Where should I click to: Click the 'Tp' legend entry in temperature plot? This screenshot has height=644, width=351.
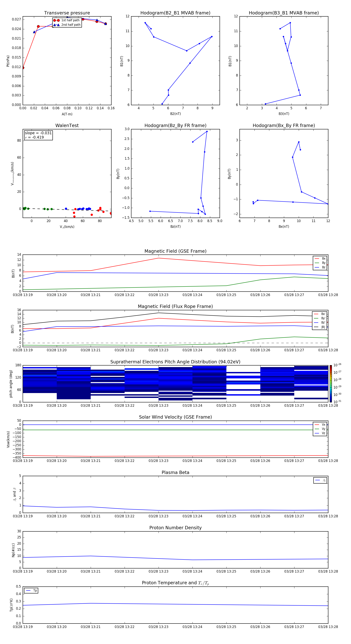coord(31,591)
